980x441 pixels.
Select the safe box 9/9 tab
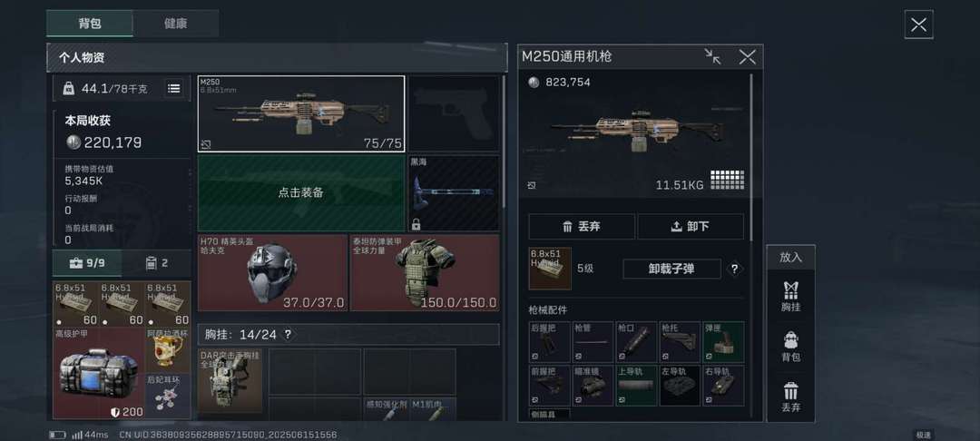[x=87, y=263]
